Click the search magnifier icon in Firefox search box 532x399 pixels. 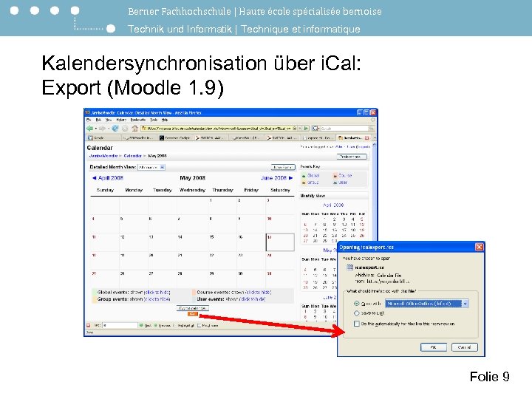coord(370,129)
